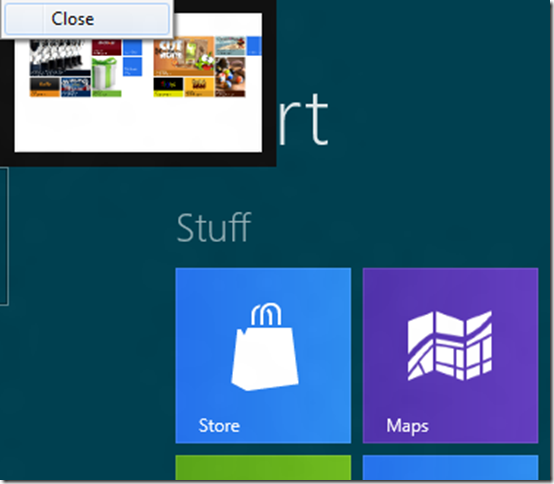Viewport: 554px width, 484px height.
Task: Click the dark red tile in preview
Action: tap(107, 47)
